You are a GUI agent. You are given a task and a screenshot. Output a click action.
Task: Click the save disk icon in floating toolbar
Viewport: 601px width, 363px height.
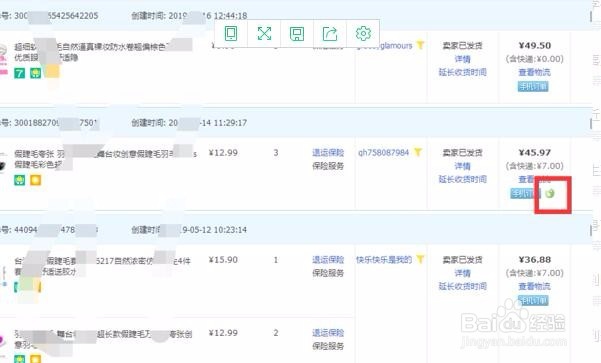[x=297, y=34]
